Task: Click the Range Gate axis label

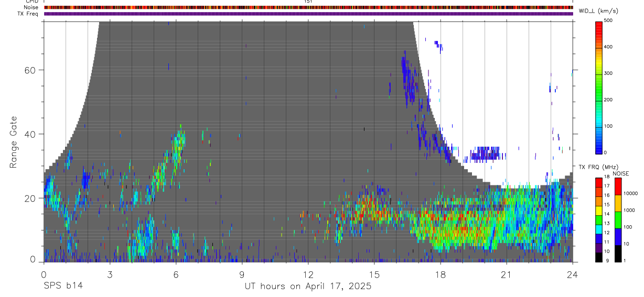Action: click(14, 142)
